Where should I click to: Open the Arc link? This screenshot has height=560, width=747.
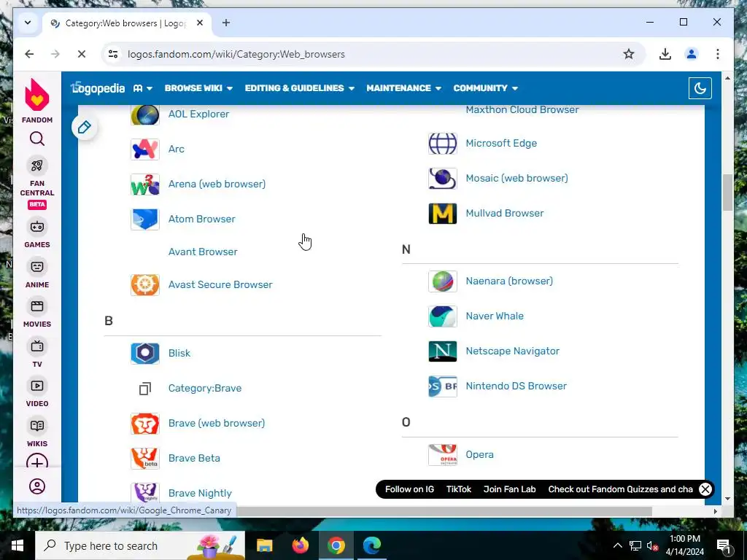pos(177,149)
